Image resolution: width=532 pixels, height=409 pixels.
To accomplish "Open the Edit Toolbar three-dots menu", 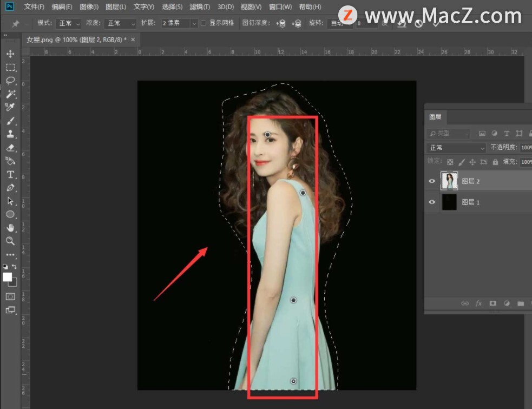I will (x=10, y=254).
